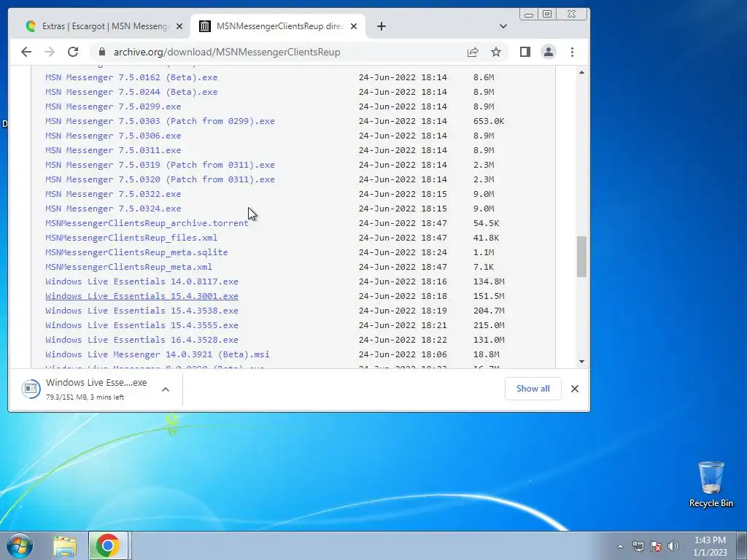Download Windows Live Essentials 15.4.3538.exe
Screen dimensions: 747x560
point(142,311)
